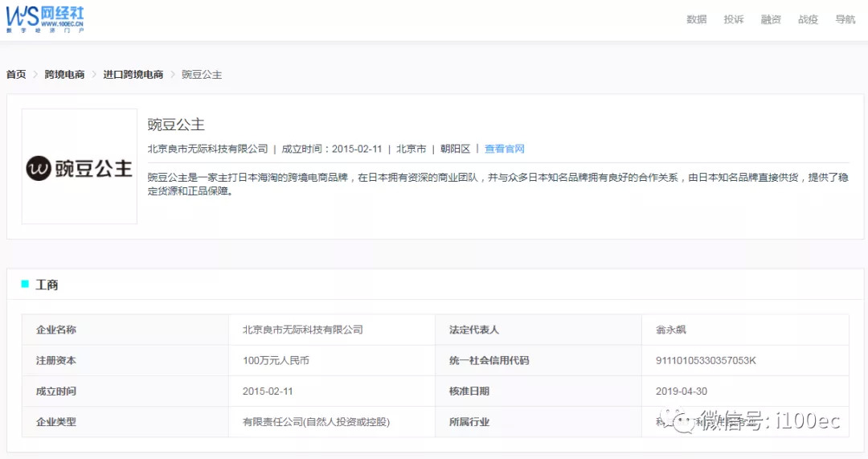868x459 pixels.
Task: Go to 首页 in the breadcrumb
Action: pos(16,74)
